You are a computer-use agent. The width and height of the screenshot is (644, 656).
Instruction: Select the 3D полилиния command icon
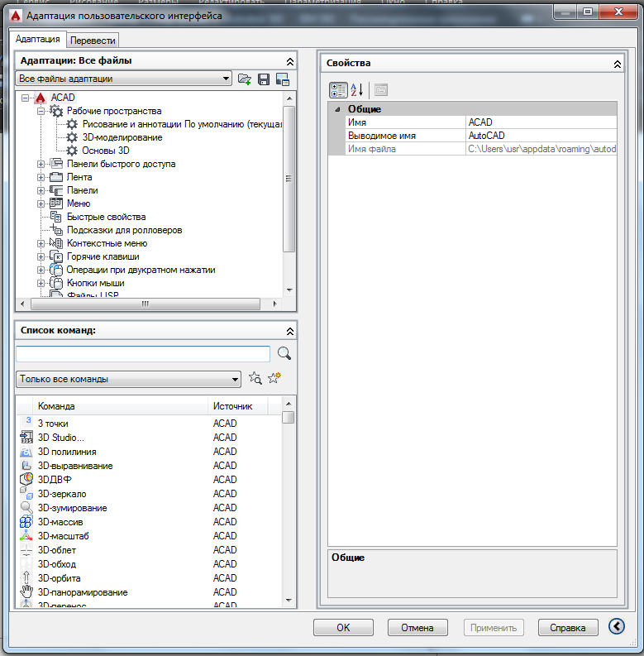tap(26, 452)
